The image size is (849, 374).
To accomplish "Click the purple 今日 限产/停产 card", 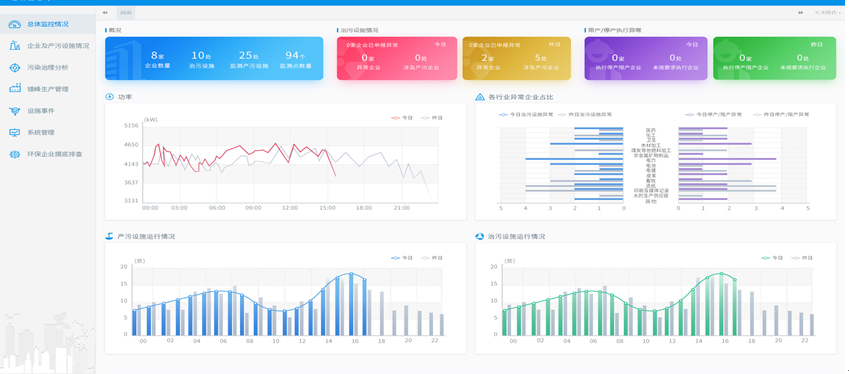I will coord(645,58).
